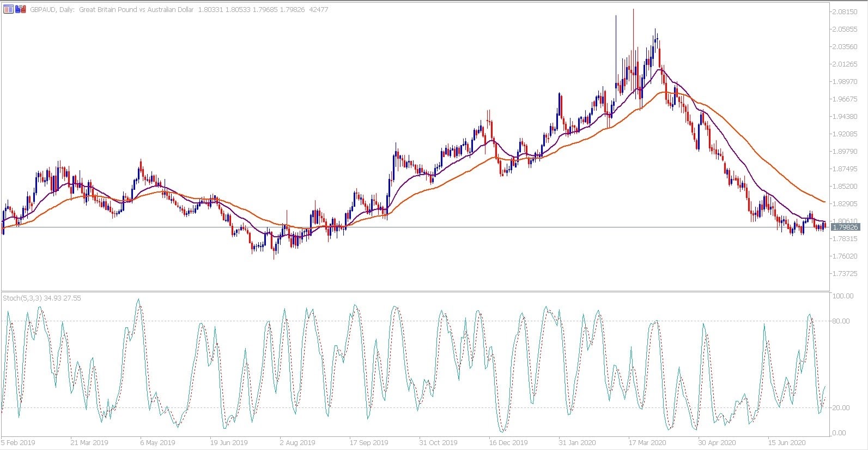
Task: Click the 16 Dec 2019 date marker
Action: pos(508,442)
